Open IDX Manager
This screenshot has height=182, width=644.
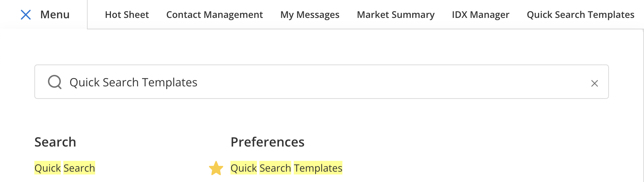click(x=480, y=15)
